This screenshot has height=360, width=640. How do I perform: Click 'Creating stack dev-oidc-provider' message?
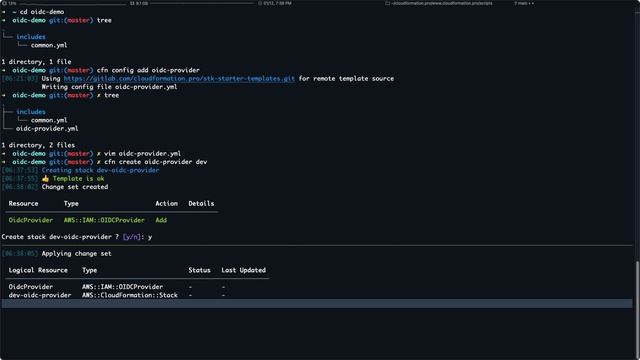[x=100, y=170]
